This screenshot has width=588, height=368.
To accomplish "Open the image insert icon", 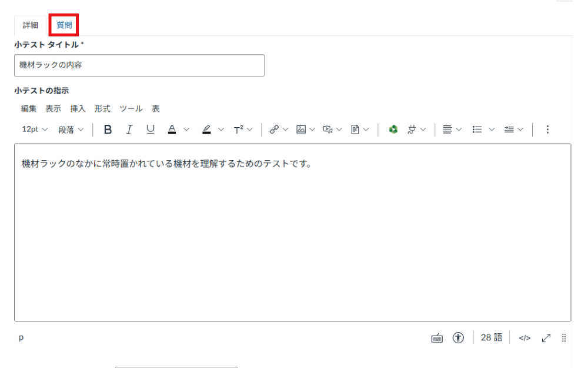I will pyautogui.click(x=301, y=129).
